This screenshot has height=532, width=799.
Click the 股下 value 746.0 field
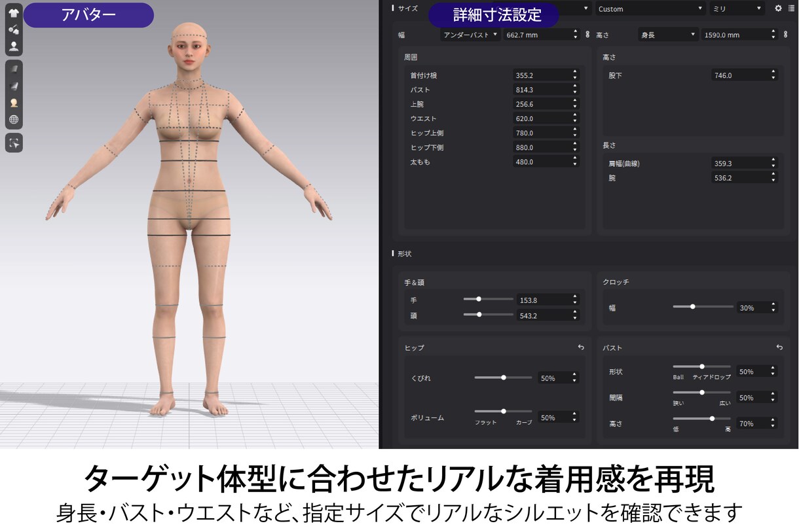click(744, 75)
